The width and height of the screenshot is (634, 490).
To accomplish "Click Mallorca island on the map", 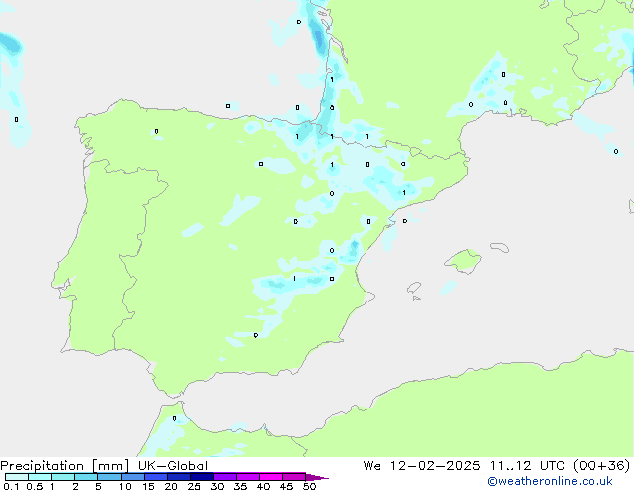I will (x=464, y=261).
